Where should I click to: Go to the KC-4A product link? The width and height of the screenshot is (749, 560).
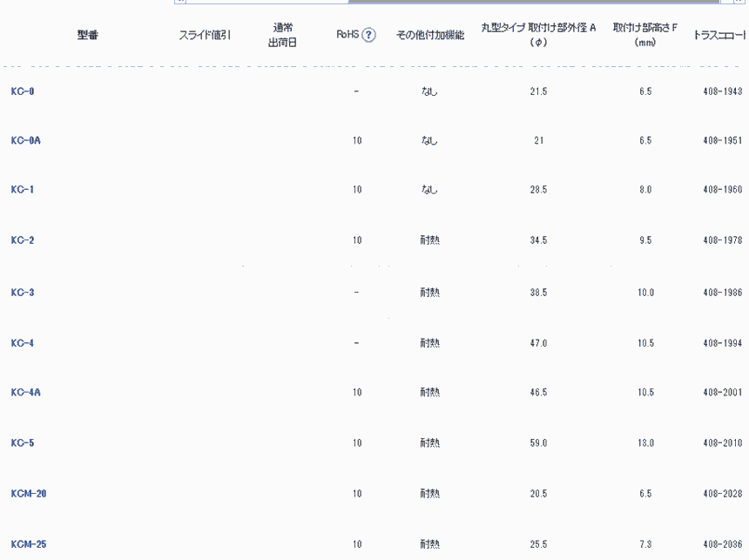[25, 393]
